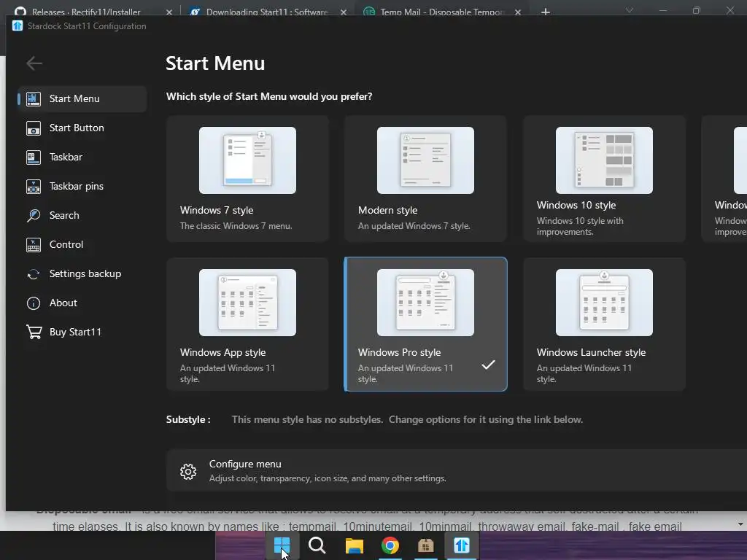The image size is (747, 560).
Task: Click the Taskbar pins sidebar icon
Action: pyautogui.click(x=34, y=186)
